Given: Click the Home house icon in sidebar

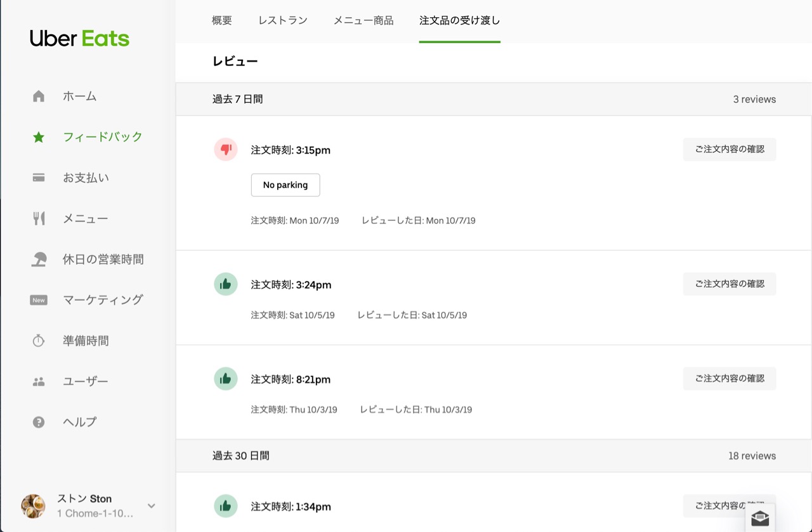Looking at the screenshot, I should tap(39, 96).
